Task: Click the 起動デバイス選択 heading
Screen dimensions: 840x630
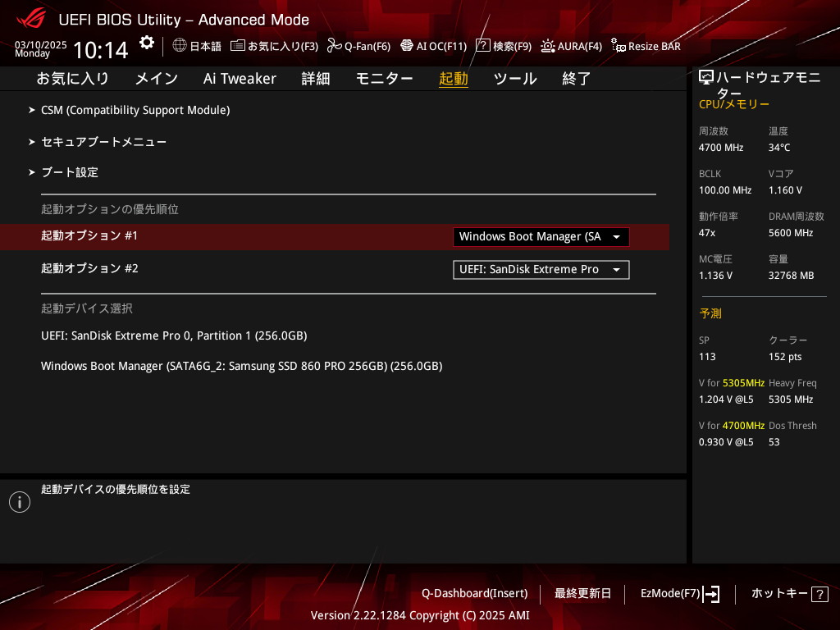Action: coord(87,308)
